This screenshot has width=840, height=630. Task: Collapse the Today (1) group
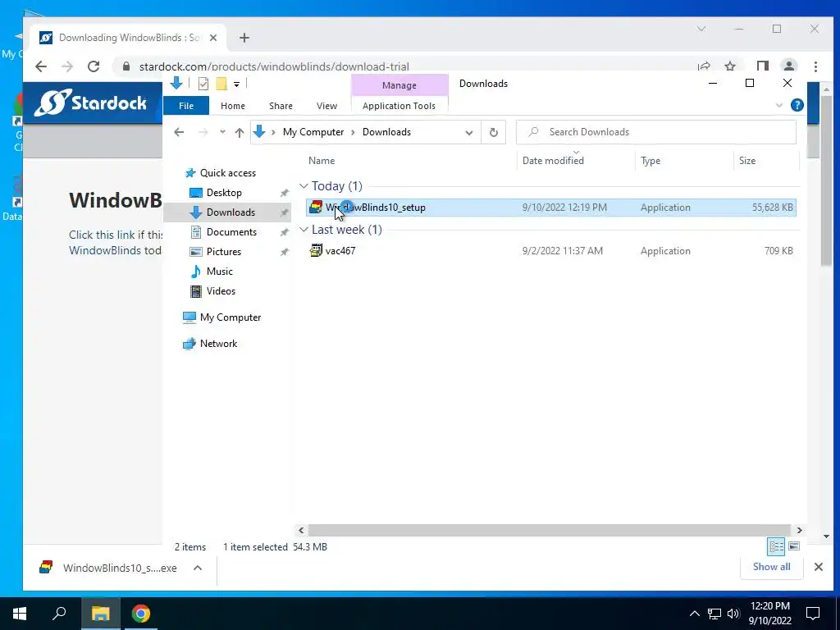[304, 186]
